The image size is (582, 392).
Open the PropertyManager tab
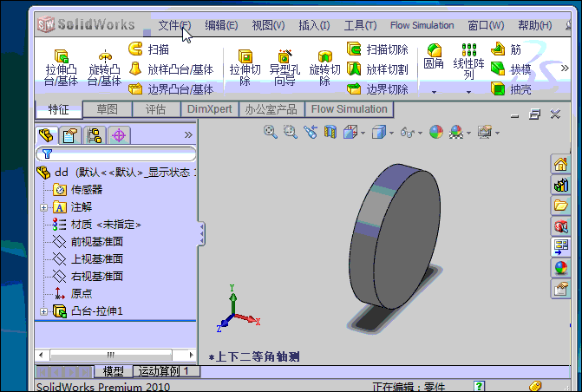70,135
